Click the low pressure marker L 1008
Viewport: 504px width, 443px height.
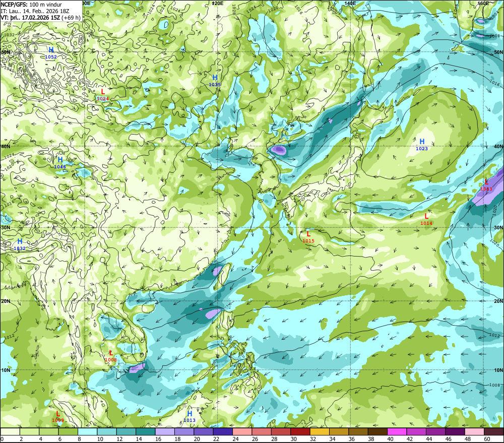coord(110,356)
